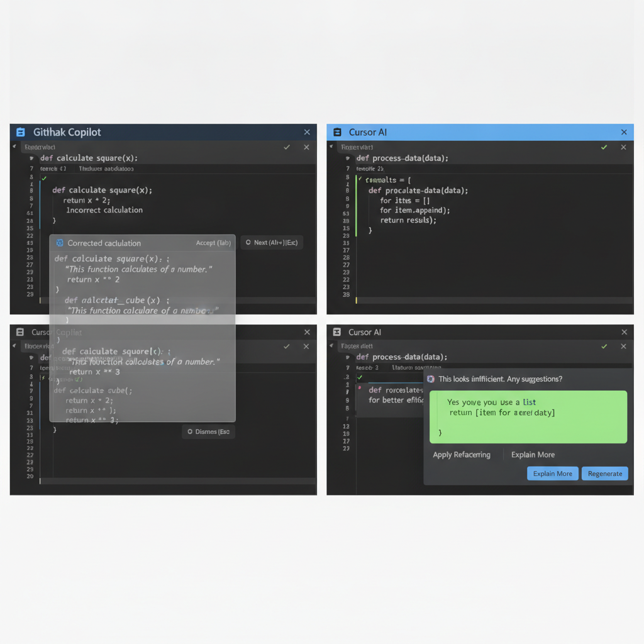This screenshot has width=644, height=644.
Task: Accept the suggestion with Accept (Tab)
Action: 213,243
